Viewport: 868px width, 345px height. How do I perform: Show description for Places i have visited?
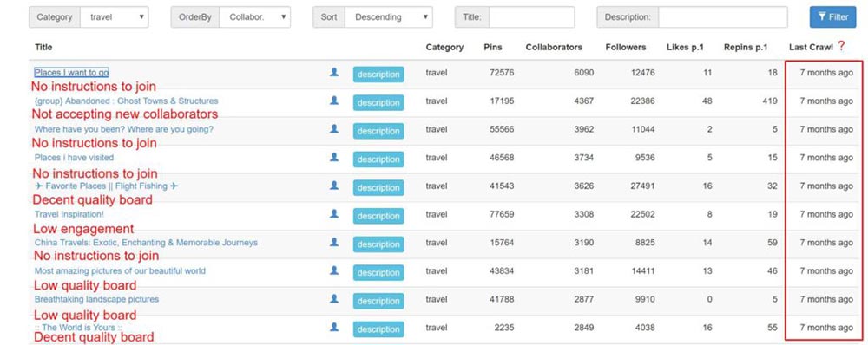[x=378, y=159]
